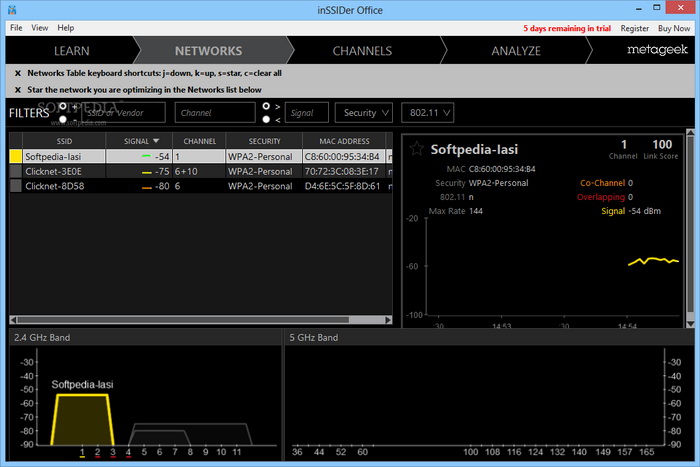Select the gray swatch of Clicknet-3E0E row

click(16, 171)
